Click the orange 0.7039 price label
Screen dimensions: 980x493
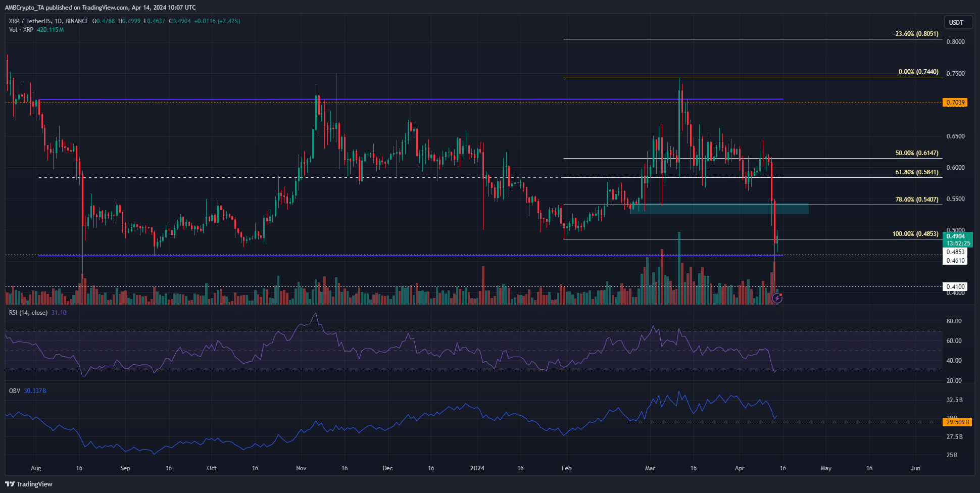956,103
